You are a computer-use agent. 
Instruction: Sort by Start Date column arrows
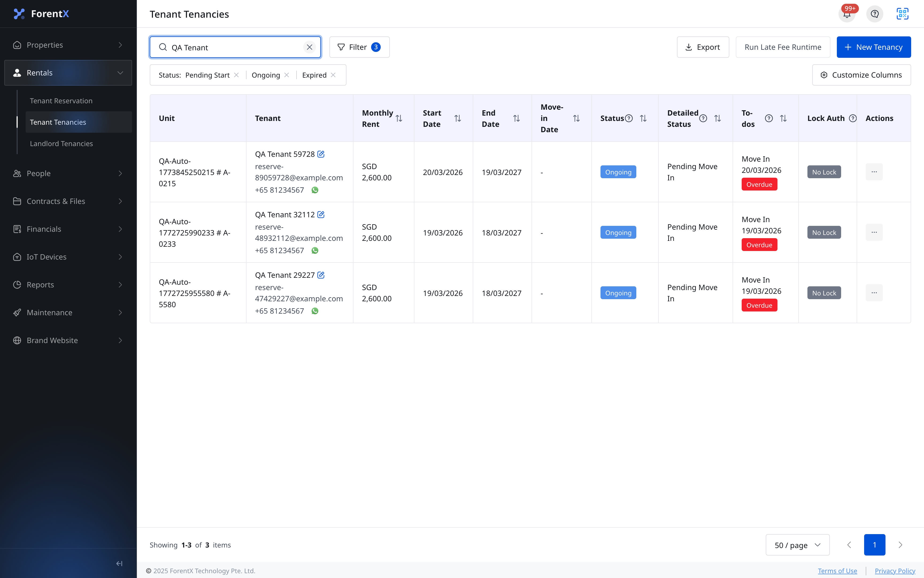click(458, 119)
